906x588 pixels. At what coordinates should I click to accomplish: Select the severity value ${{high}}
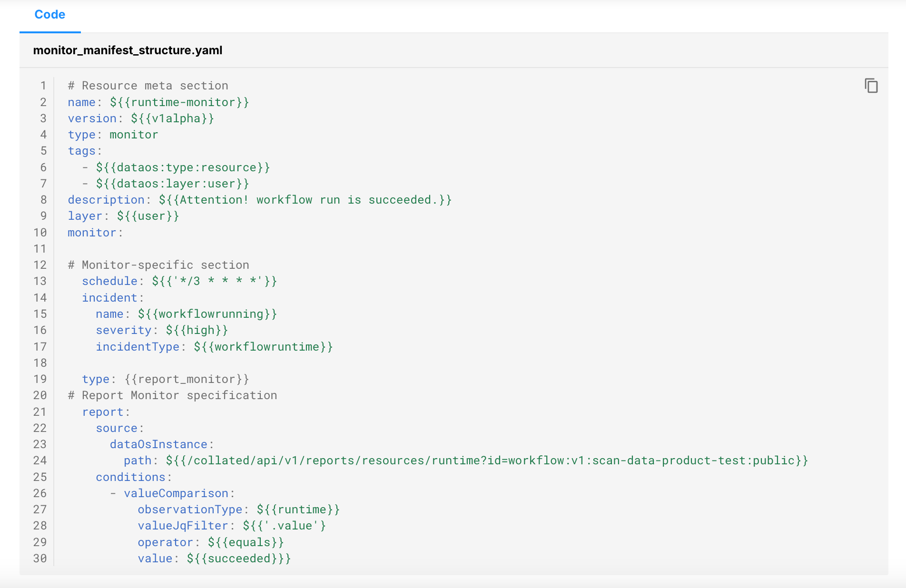(196, 330)
